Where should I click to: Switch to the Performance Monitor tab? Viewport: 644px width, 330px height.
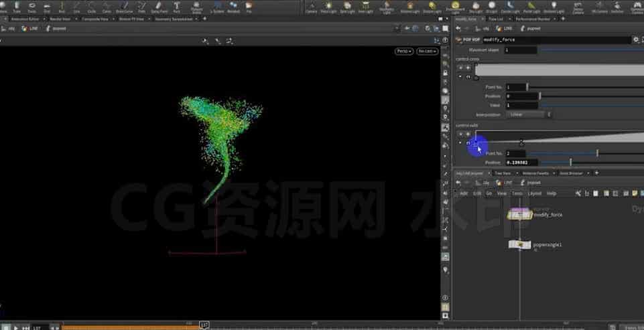click(x=533, y=19)
